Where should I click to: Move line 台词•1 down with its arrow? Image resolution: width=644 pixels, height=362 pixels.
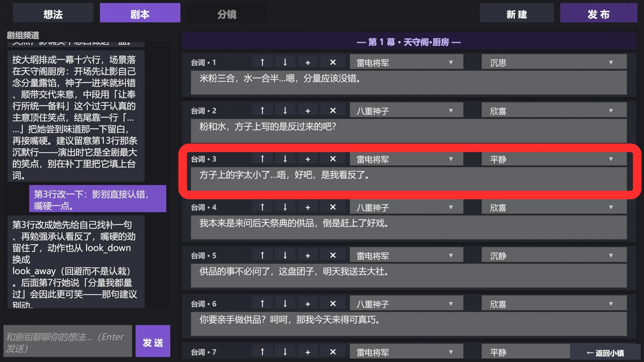(x=285, y=62)
